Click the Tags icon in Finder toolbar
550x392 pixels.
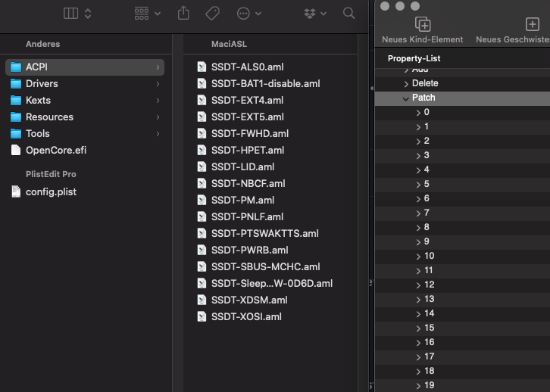click(x=212, y=14)
